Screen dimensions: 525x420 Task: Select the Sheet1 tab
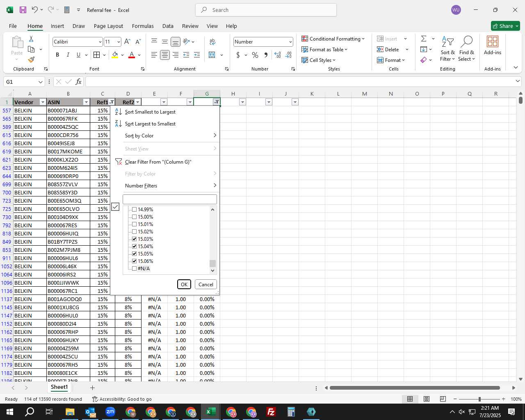[59, 387]
